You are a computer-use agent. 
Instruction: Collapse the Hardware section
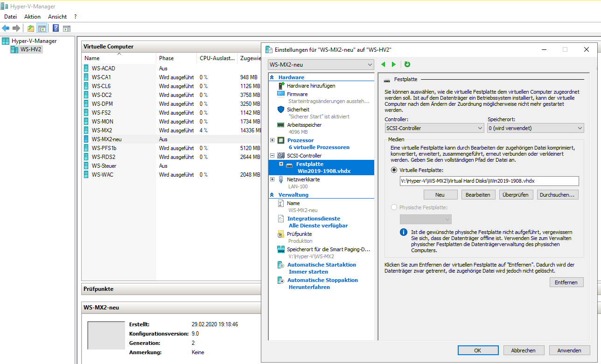272,77
